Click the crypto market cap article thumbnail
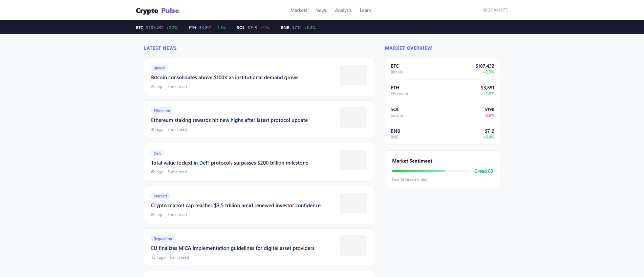Screen dimensions: 644x277 click(x=353, y=203)
